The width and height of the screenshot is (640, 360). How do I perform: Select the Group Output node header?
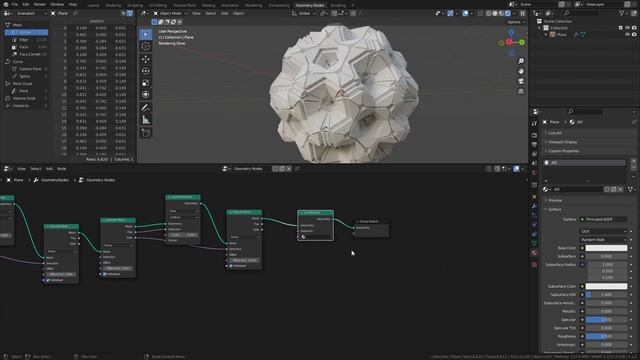(x=371, y=221)
